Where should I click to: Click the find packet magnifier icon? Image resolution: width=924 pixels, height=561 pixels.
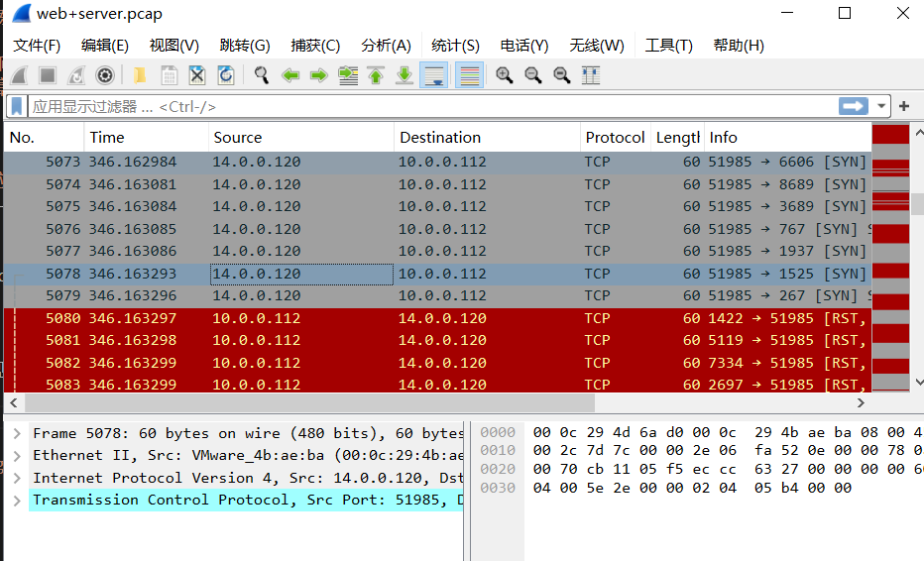pos(262,75)
